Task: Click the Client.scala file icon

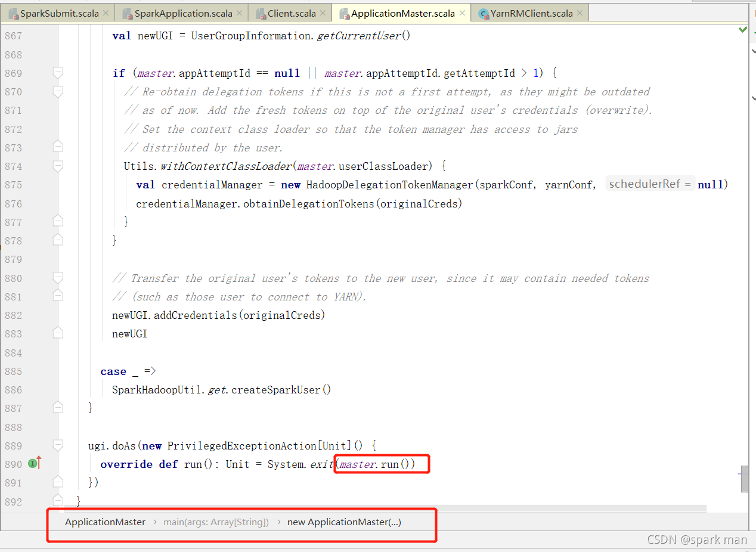Action: [x=260, y=13]
